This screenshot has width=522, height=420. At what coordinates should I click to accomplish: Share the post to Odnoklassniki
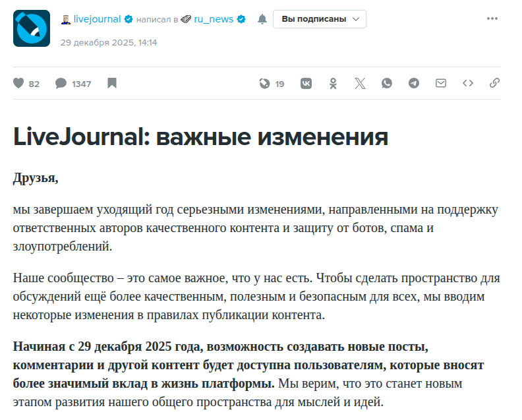click(x=333, y=84)
